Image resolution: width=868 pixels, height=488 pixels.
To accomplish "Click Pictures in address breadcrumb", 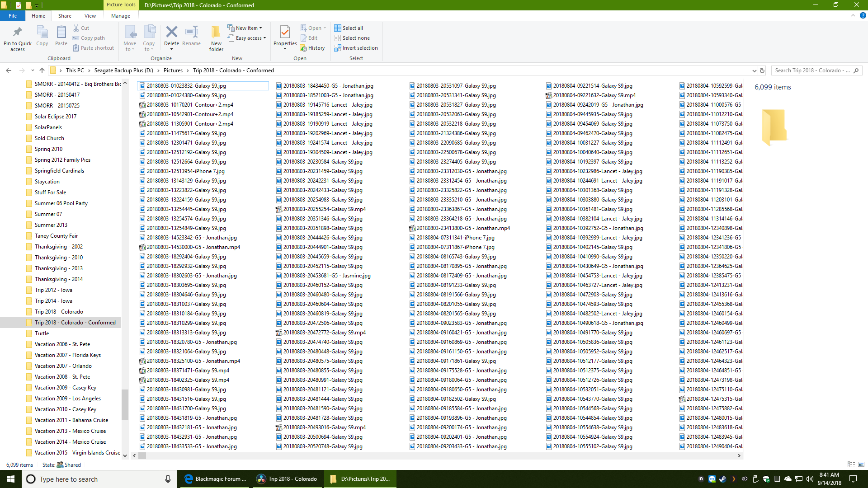I will pos(173,70).
